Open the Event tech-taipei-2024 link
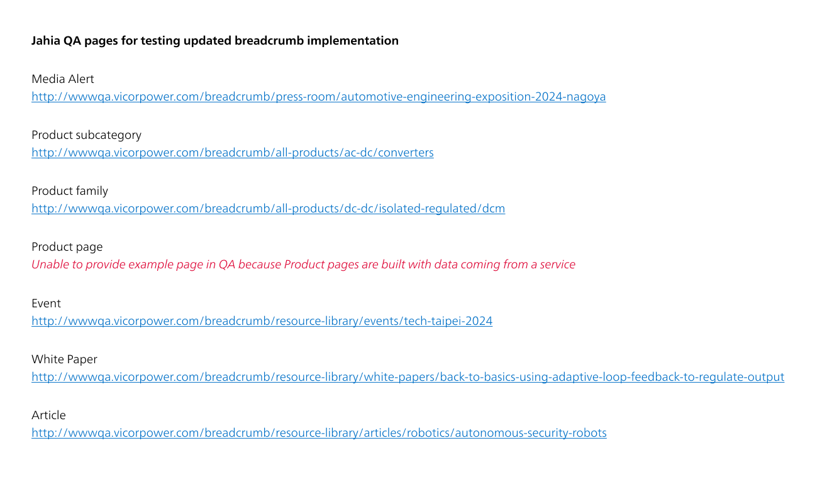Screen dimensions: 832x504 262,321
